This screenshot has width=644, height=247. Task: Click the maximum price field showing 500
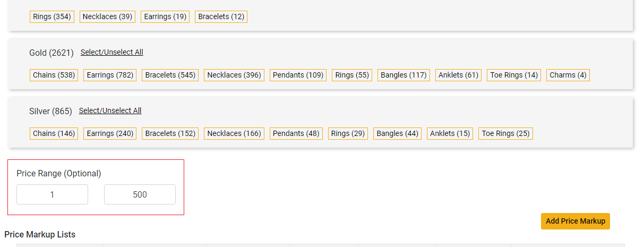[140, 194]
